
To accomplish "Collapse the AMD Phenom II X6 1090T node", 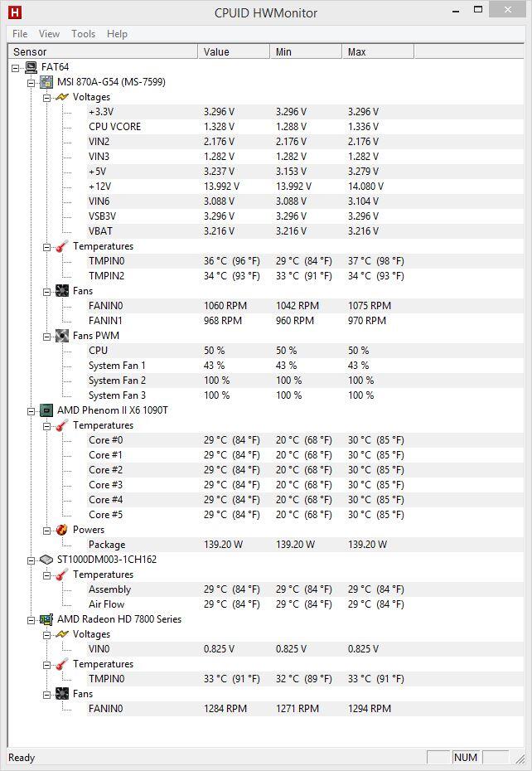I will coord(31,410).
